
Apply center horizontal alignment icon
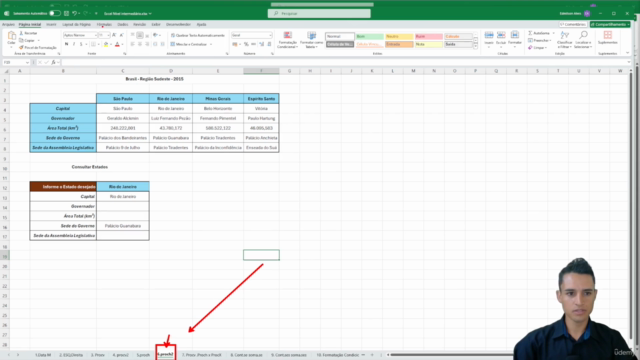coord(140,44)
